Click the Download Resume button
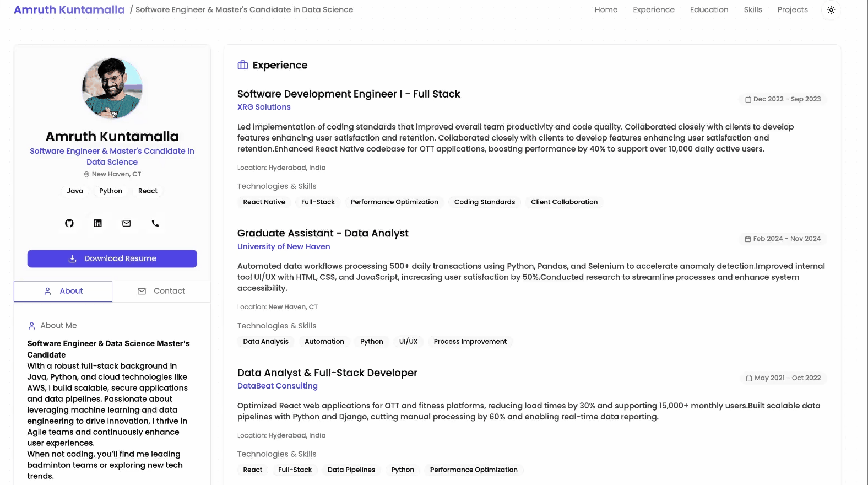 coord(112,258)
